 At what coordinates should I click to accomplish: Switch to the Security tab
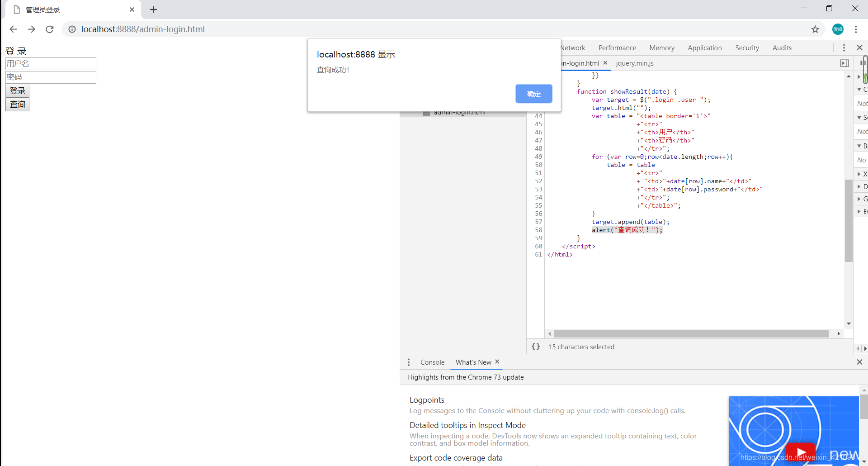pos(747,48)
